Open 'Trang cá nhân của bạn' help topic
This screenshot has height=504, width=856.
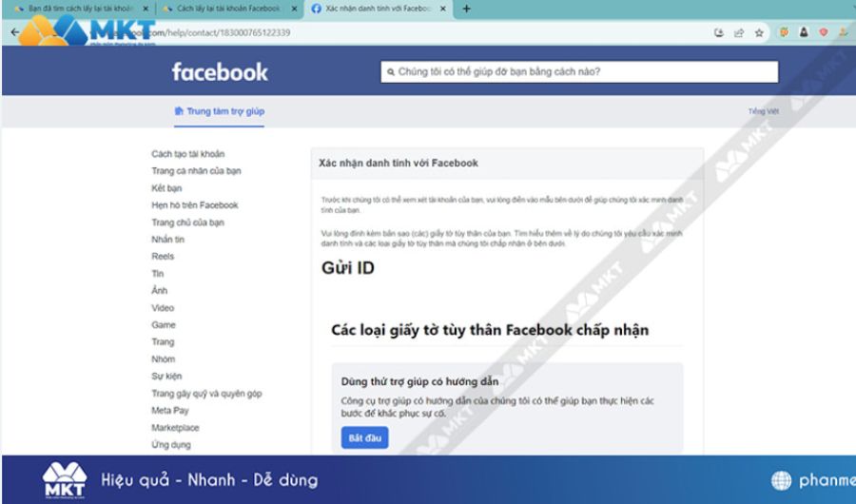pyautogui.click(x=196, y=171)
